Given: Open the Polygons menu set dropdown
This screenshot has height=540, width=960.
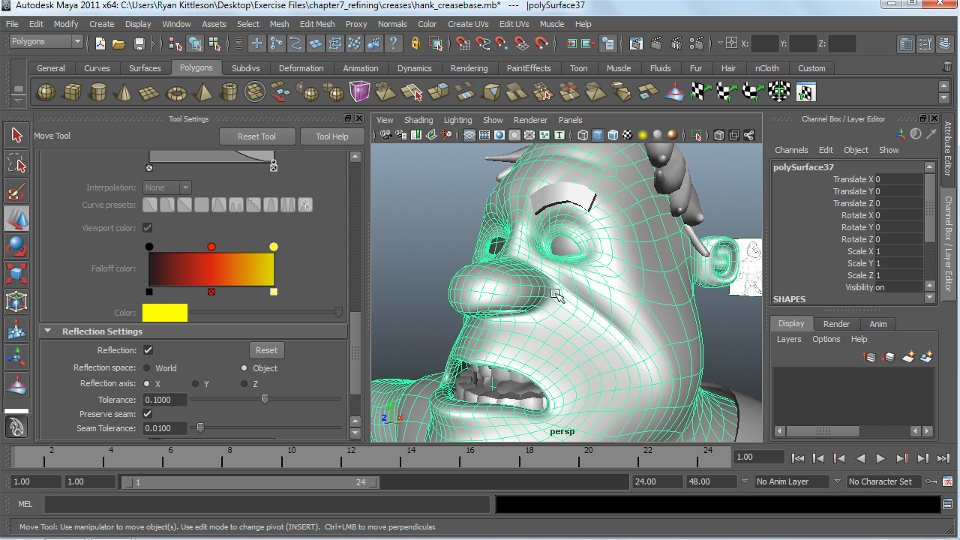Looking at the screenshot, I should tap(46, 42).
